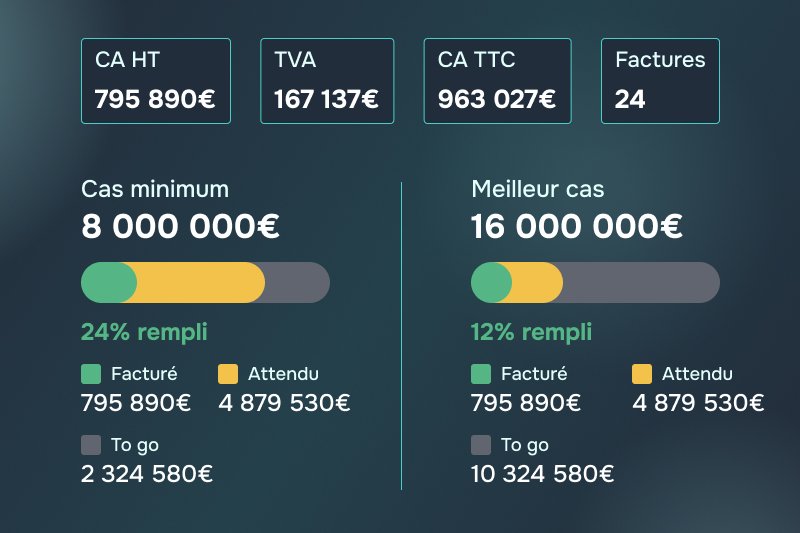Image resolution: width=800 pixels, height=533 pixels.
Task: Click gray segment of Meilleur cas progress bar
Action: 641,283
